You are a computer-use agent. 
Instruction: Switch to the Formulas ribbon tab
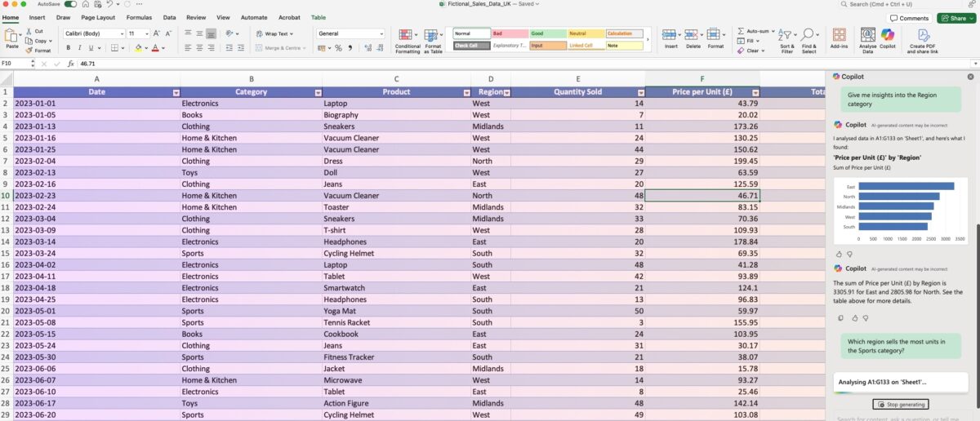pos(139,17)
